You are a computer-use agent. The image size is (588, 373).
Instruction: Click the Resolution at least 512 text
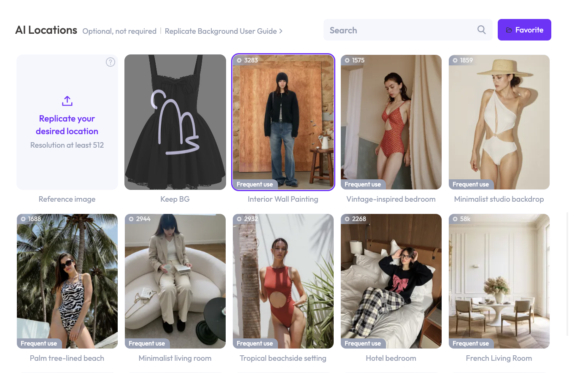tap(67, 145)
